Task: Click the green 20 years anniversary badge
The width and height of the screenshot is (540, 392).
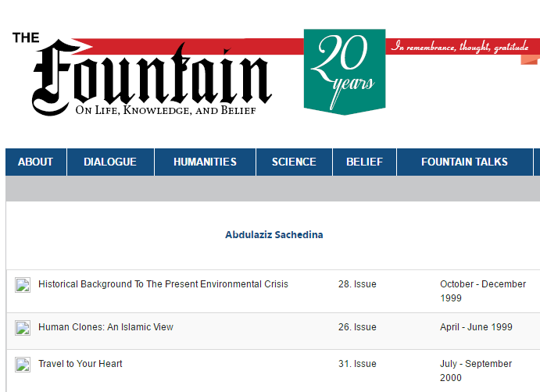Action: (344, 71)
